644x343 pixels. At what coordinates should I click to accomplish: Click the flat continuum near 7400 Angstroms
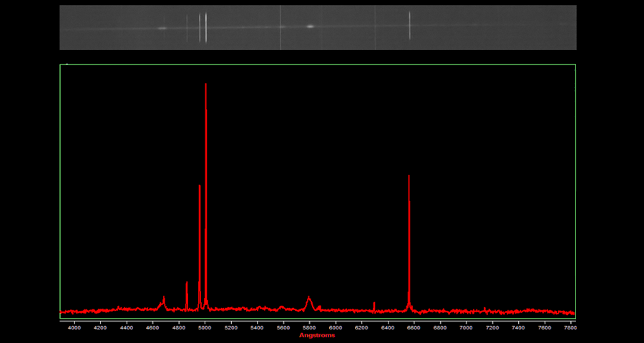tap(518, 311)
